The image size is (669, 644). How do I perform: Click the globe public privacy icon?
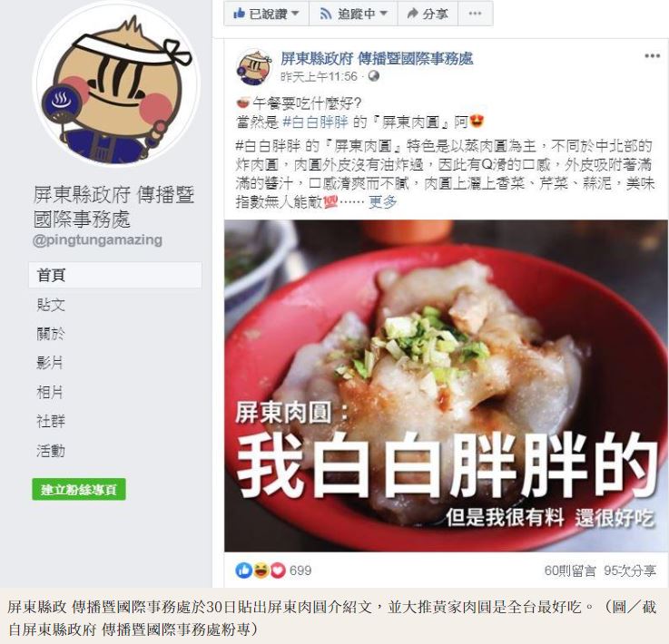(373, 76)
